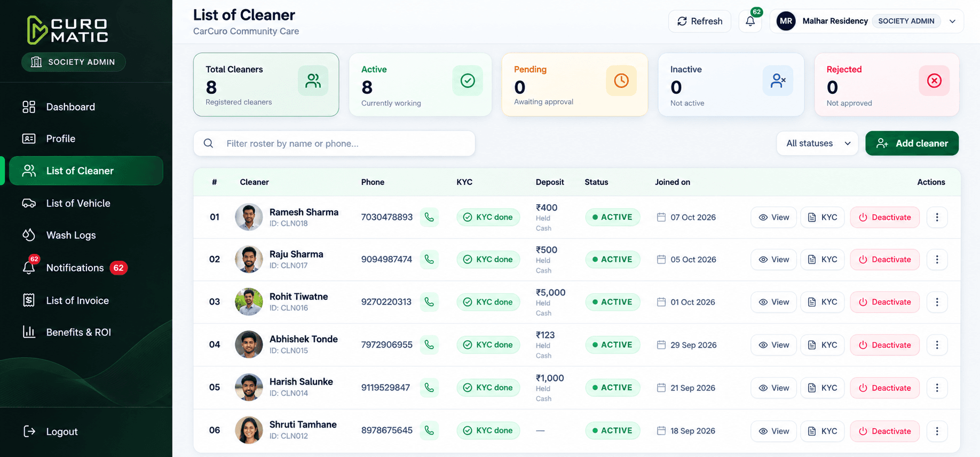Open Profile page from sidebar
The height and width of the screenshot is (457, 980).
coord(86,139)
